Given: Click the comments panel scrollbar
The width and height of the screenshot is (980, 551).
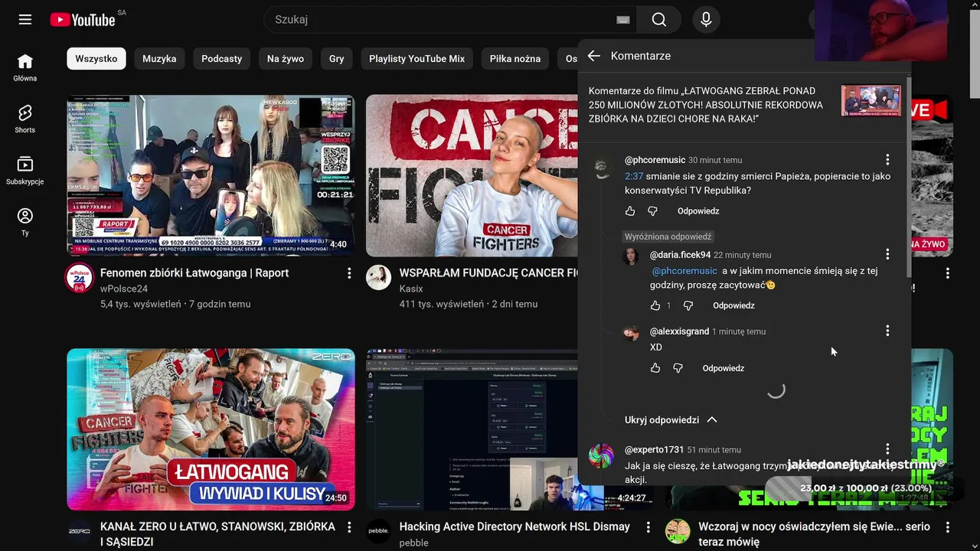Looking at the screenshot, I should pos(909,176).
